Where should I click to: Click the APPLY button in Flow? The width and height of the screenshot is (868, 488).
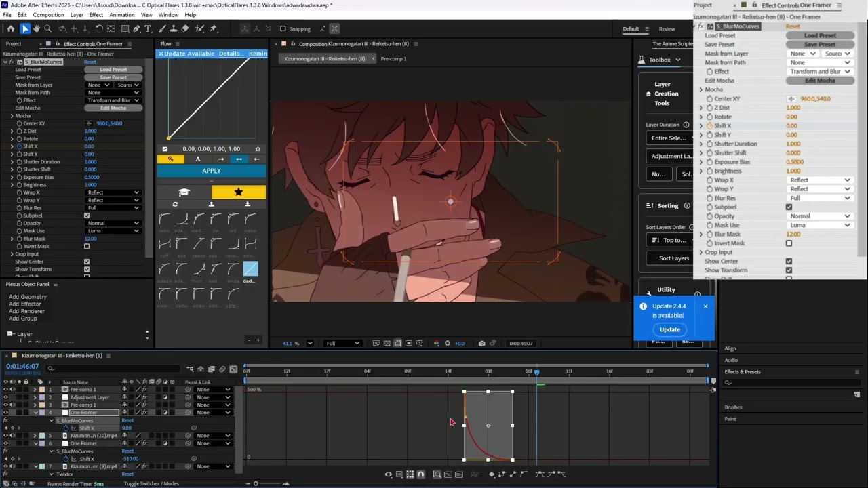[212, 171]
